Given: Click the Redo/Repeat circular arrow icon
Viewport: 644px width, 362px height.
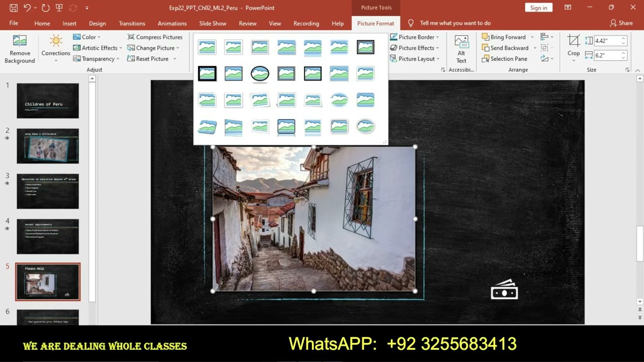Looking at the screenshot, I should [x=46, y=8].
